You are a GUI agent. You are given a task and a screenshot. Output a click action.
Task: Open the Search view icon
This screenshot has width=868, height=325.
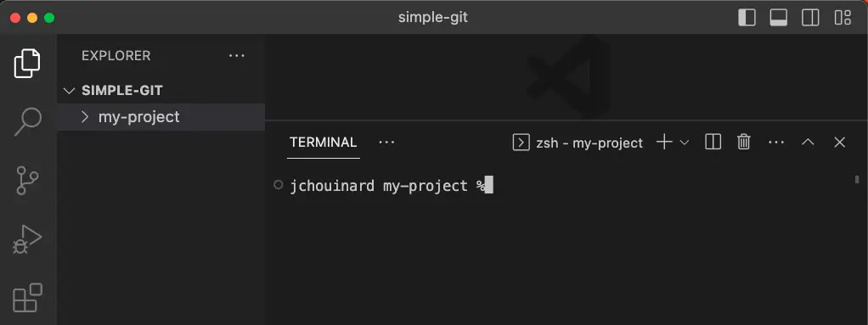(x=27, y=121)
